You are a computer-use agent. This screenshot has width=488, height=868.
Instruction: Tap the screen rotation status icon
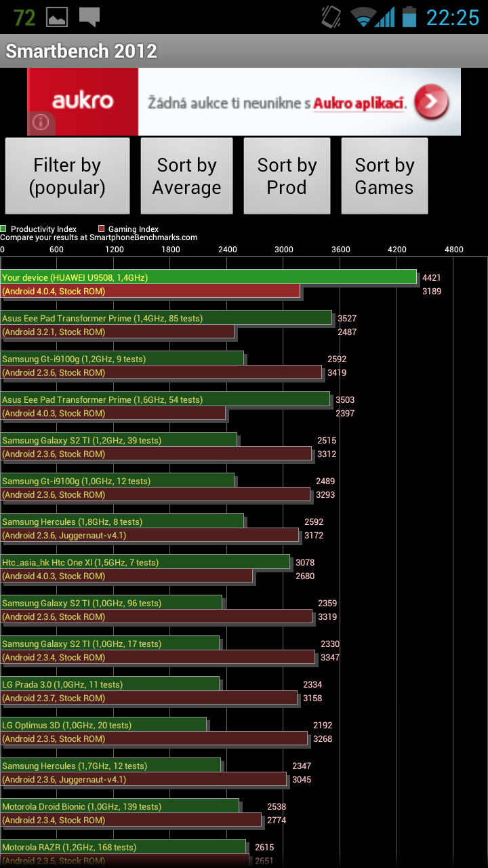coord(331,17)
